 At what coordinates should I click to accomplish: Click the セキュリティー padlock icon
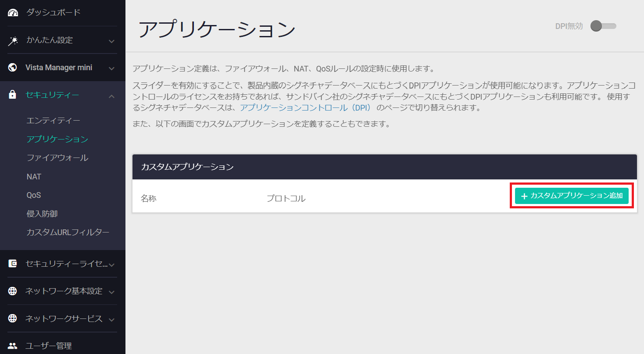pyautogui.click(x=13, y=95)
